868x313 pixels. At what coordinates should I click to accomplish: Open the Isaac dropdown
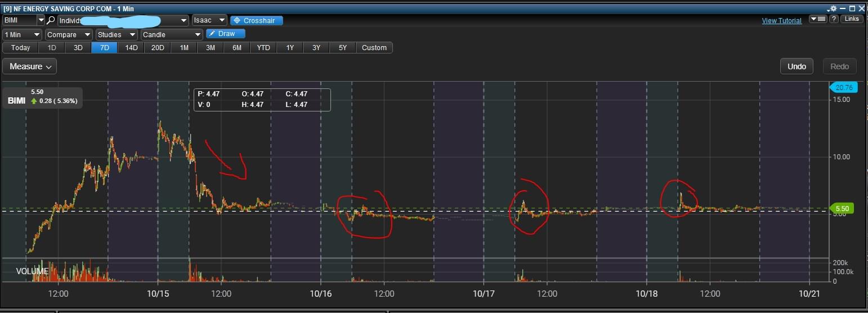tap(209, 20)
